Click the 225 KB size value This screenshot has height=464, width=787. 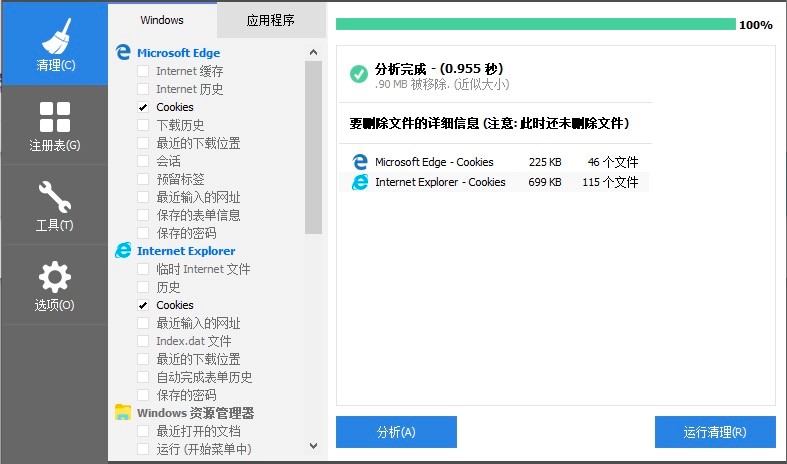pyautogui.click(x=545, y=162)
